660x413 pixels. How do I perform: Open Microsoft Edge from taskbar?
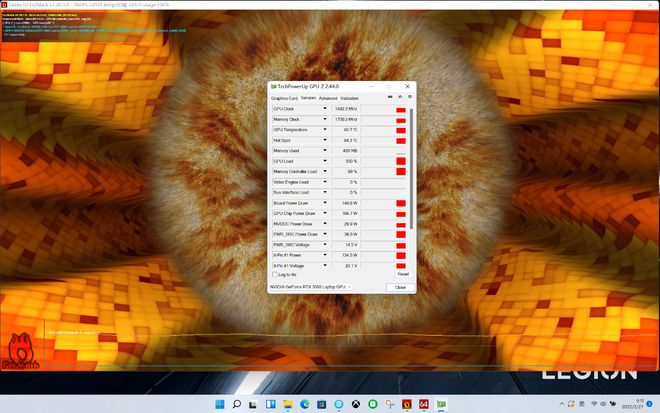[x=305, y=404]
